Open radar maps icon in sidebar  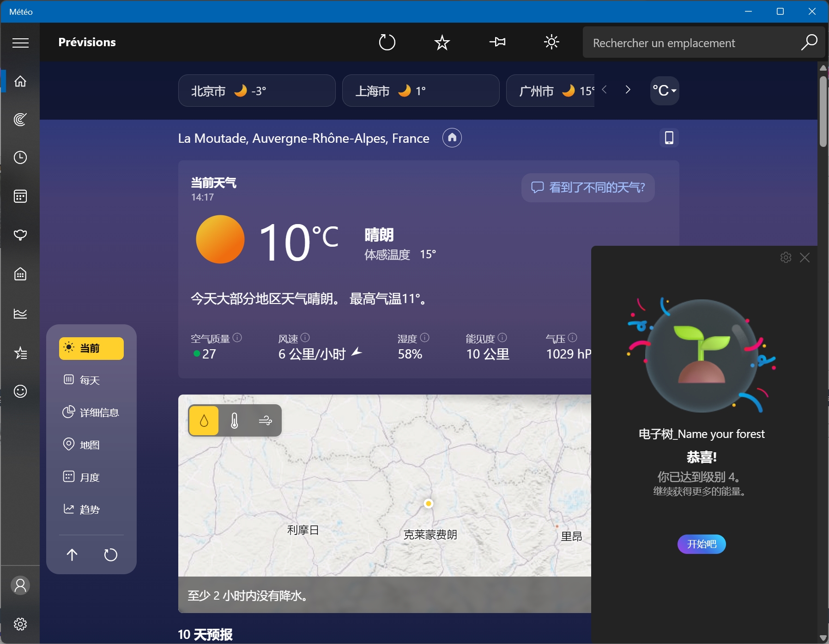20,120
